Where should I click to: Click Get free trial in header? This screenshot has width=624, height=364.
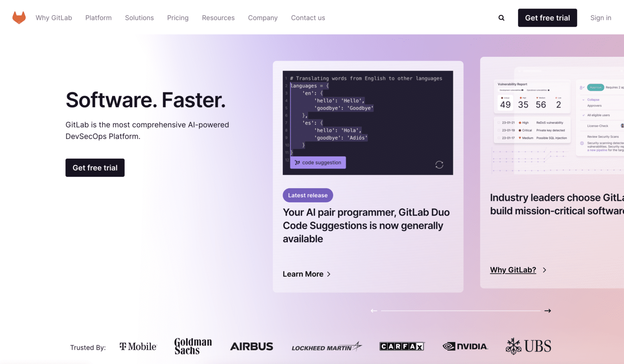(x=547, y=18)
